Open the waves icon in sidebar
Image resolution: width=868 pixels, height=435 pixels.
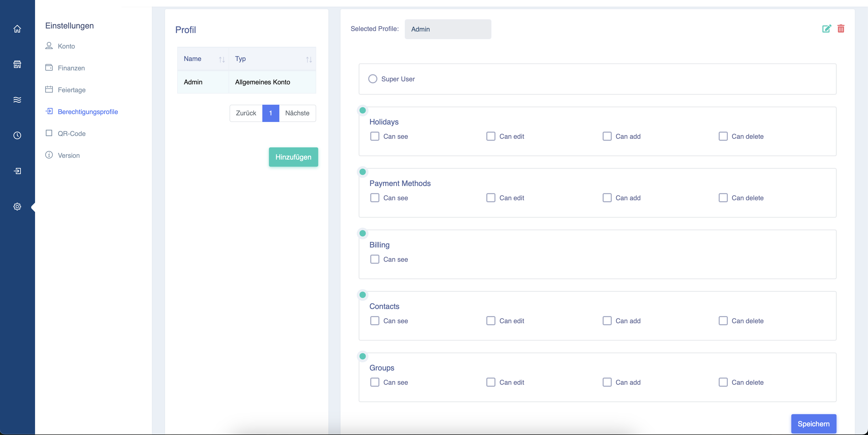point(17,100)
